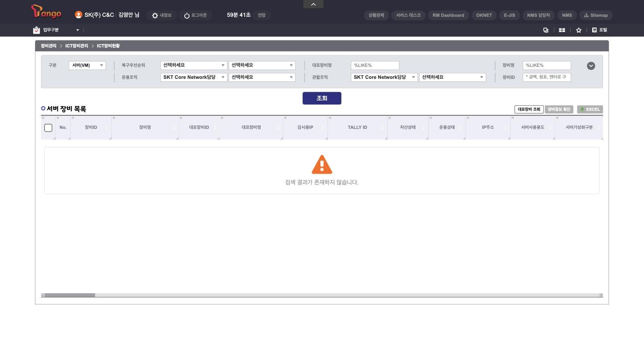Click the favorites star icon
Image resolution: width=644 pixels, height=350 pixels.
(x=579, y=30)
